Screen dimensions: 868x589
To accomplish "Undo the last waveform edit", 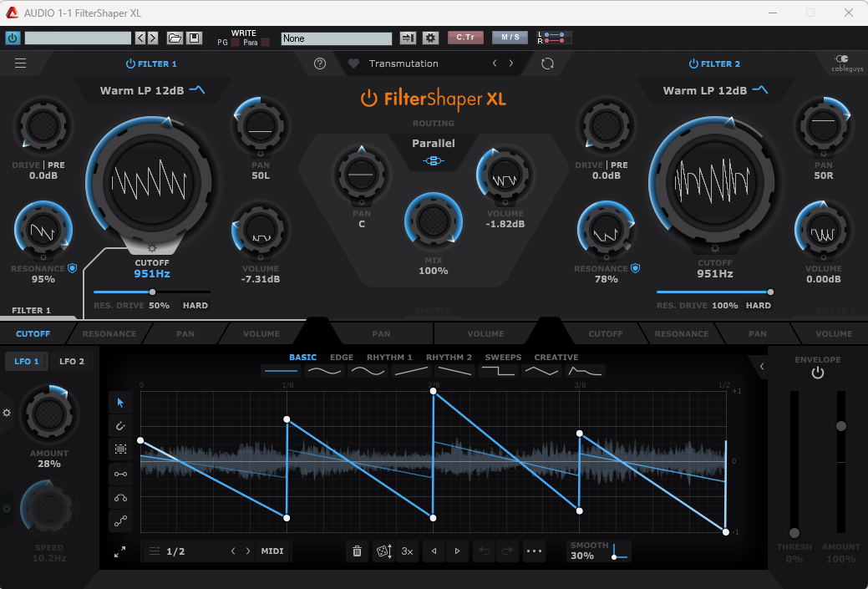I will [x=485, y=551].
